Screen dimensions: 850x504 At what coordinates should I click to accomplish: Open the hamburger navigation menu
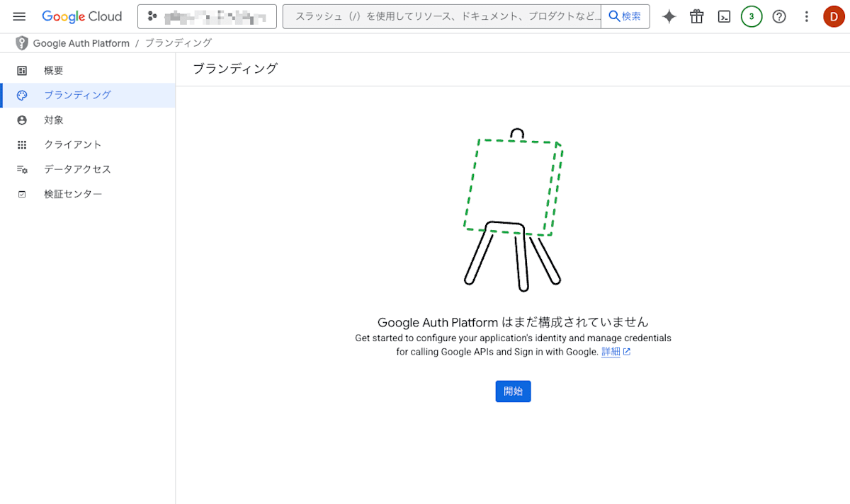coord(19,16)
